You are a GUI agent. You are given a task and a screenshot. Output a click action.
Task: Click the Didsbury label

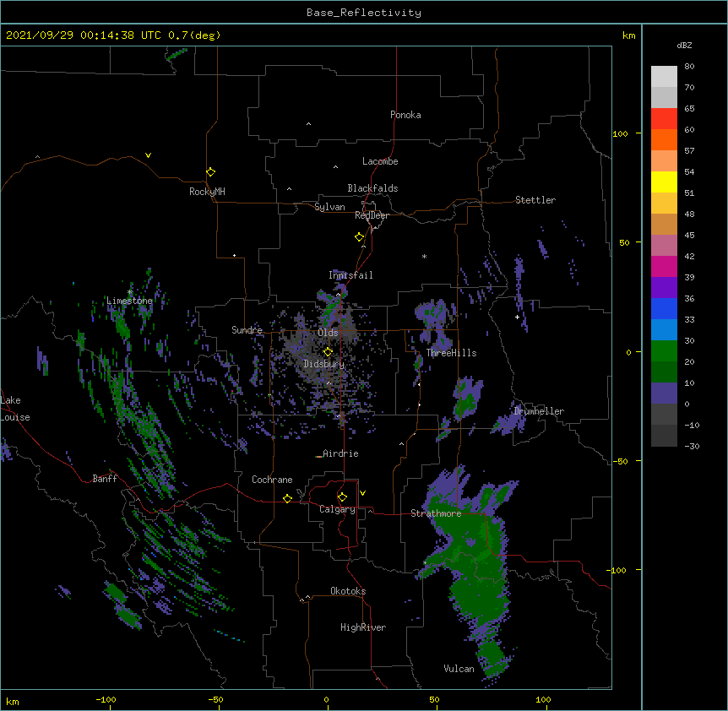tap(324, 364)
